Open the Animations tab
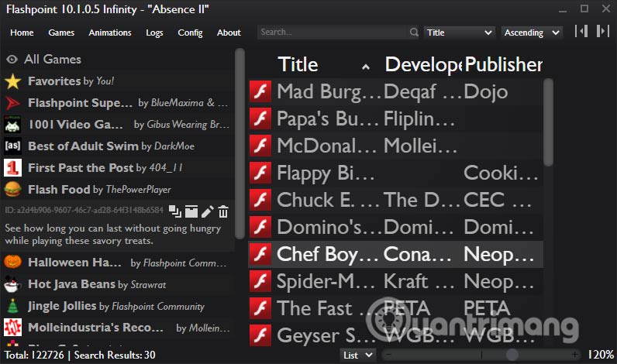617x364 pixels. click(110, 33)
